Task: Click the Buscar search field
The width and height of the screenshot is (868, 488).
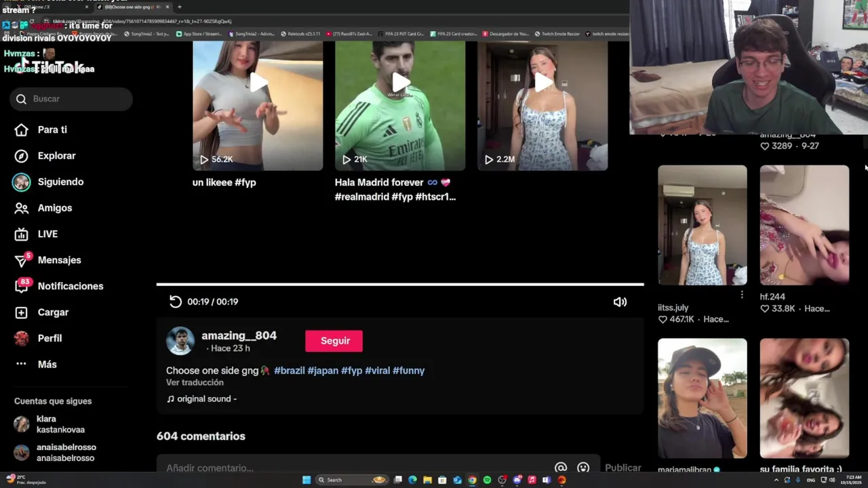Action: [71, 99]
